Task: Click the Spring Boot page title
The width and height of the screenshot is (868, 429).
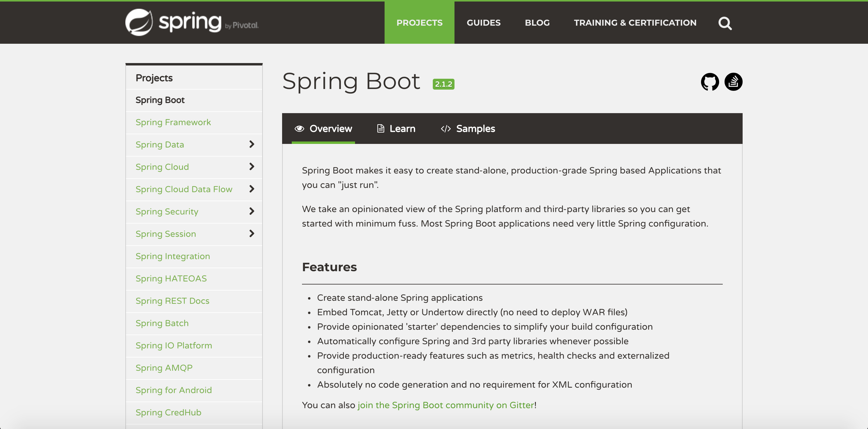Action: tap(351, 81)
